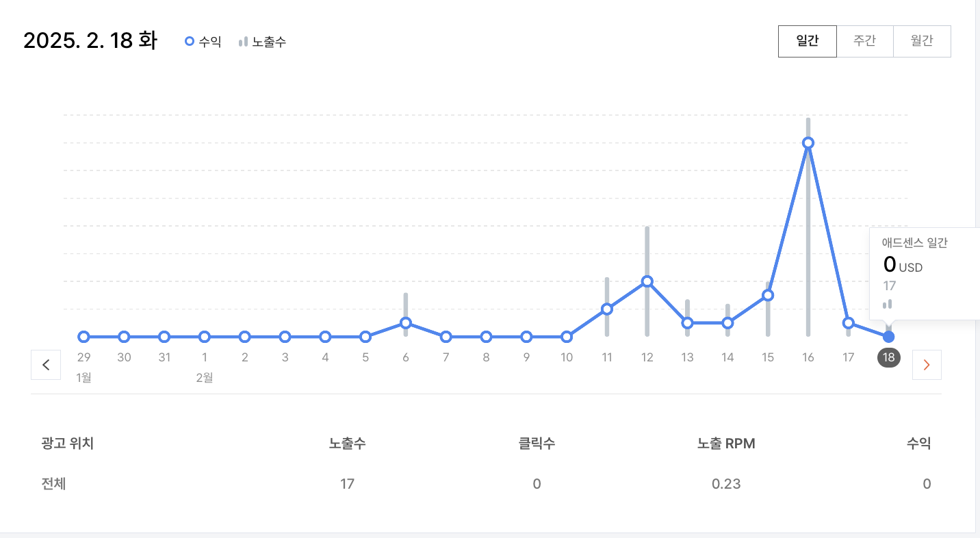Switch to the 일간 daily tab
This screenshot has height=538, width=980.
point(808,41)
